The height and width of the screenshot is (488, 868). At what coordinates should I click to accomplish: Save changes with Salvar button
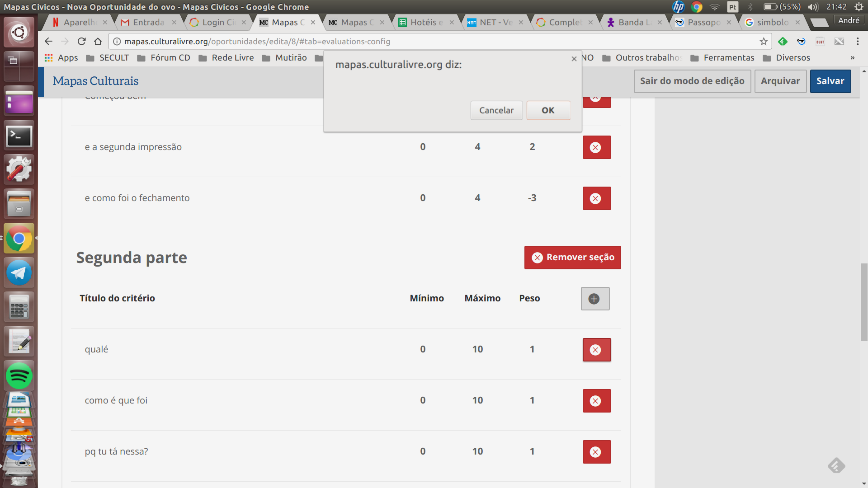click(x=830, y=81)
